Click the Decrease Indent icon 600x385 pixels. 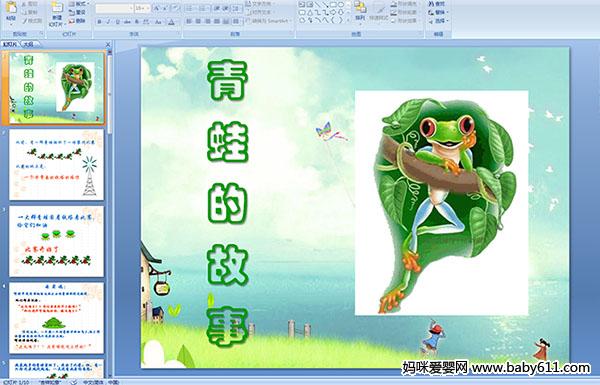tap(217, 8)
